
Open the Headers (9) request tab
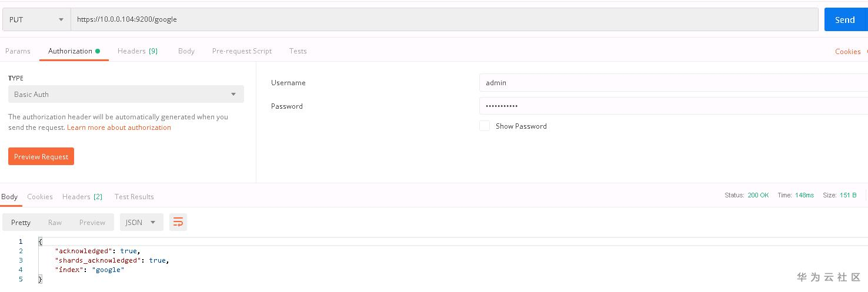point(138,51)
